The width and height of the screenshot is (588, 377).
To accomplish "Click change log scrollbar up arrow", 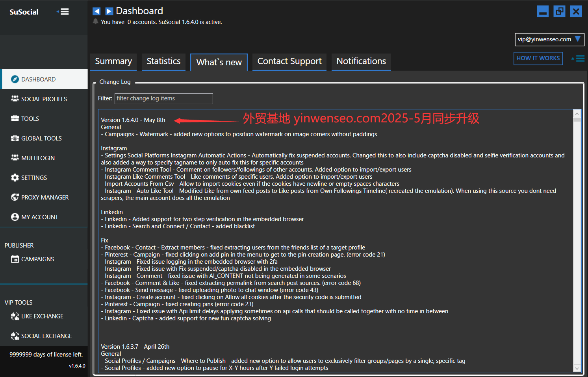I will pos(577,113).
